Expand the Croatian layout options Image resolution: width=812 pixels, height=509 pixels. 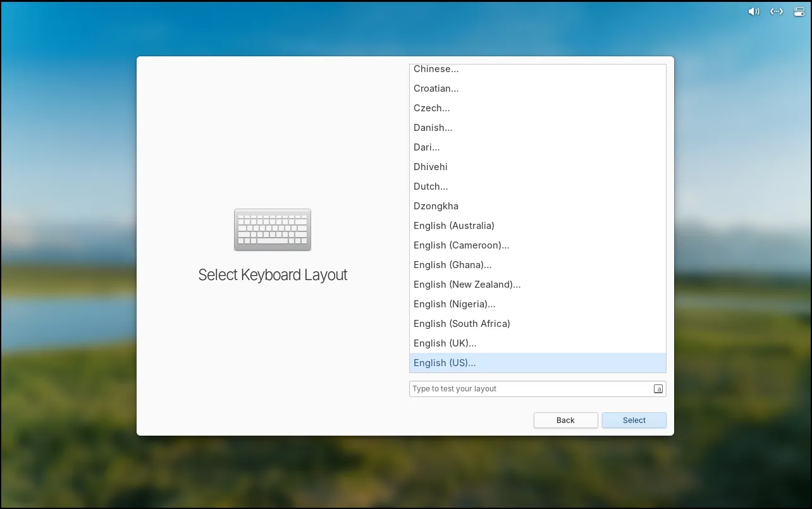tap(436, 89)
